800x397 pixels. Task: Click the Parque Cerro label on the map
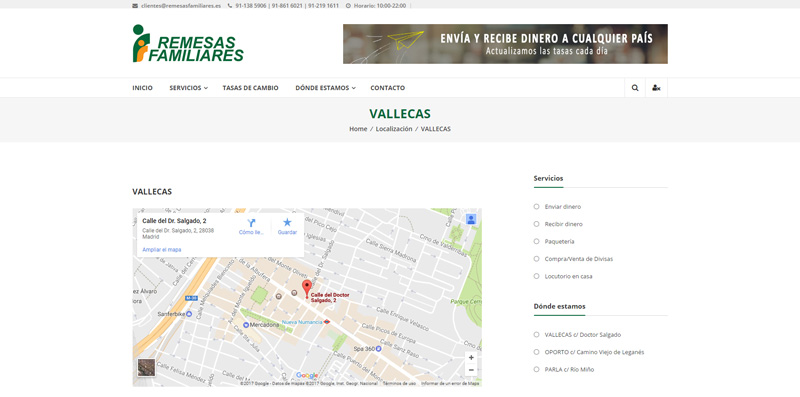coord(466,302)
